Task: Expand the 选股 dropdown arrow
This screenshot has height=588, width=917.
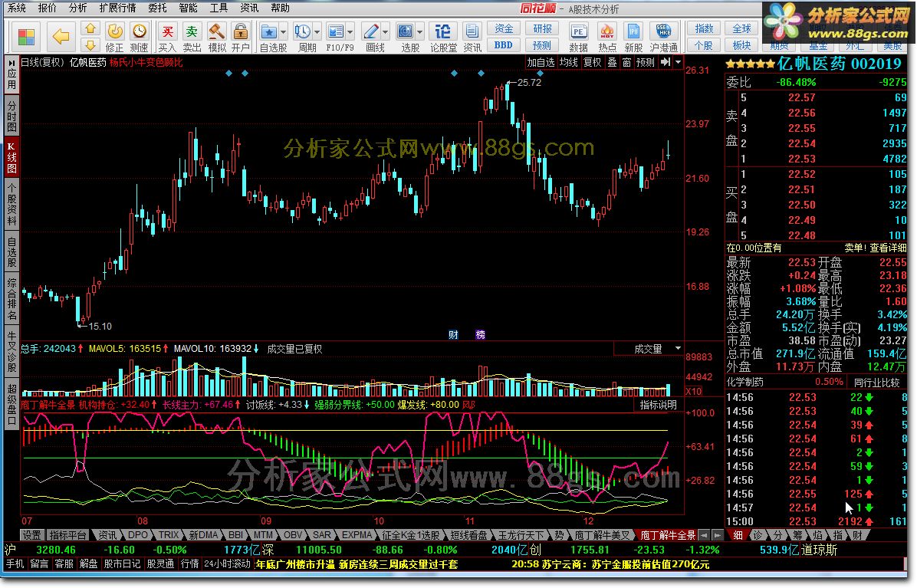Action: [420, 31]
